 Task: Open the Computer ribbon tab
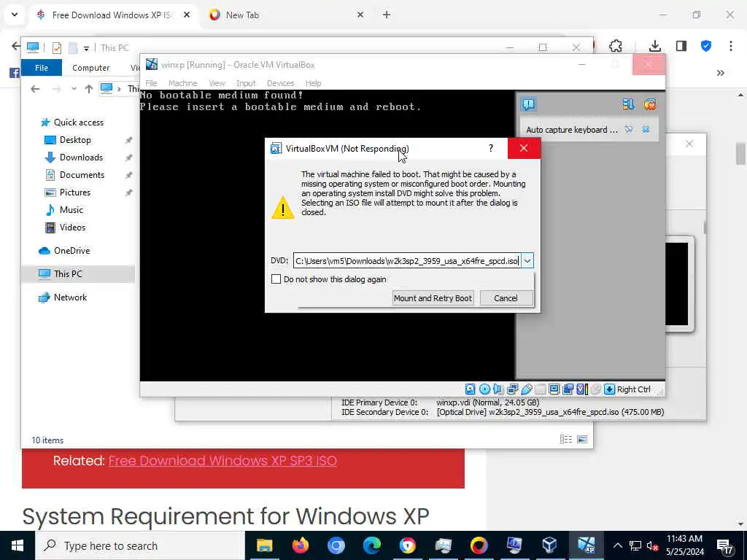coord(90,68)
